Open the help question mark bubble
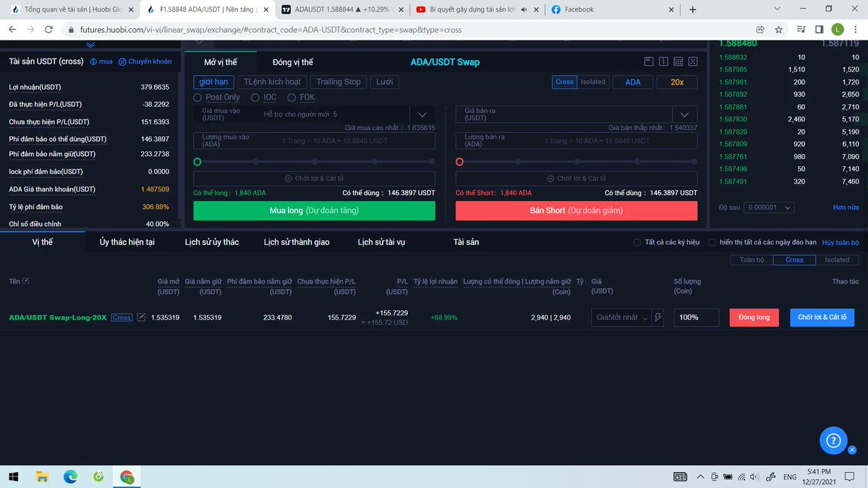 click(833, 440)
